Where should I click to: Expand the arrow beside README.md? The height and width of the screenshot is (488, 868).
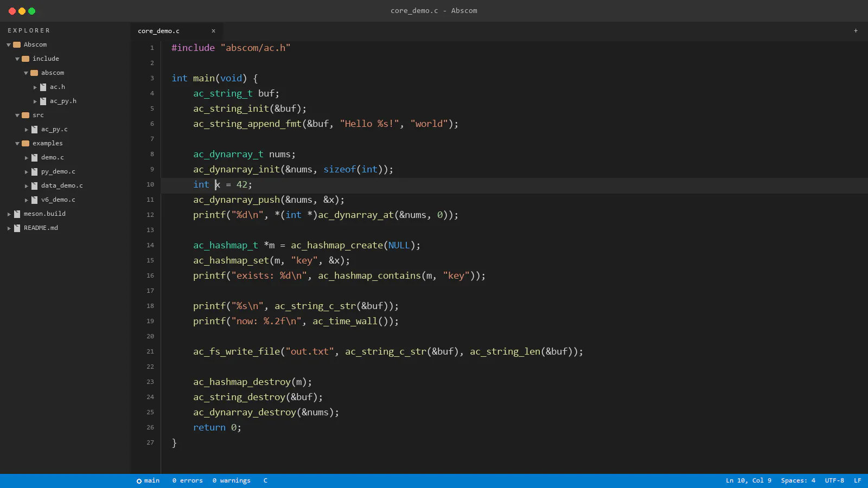9,228
